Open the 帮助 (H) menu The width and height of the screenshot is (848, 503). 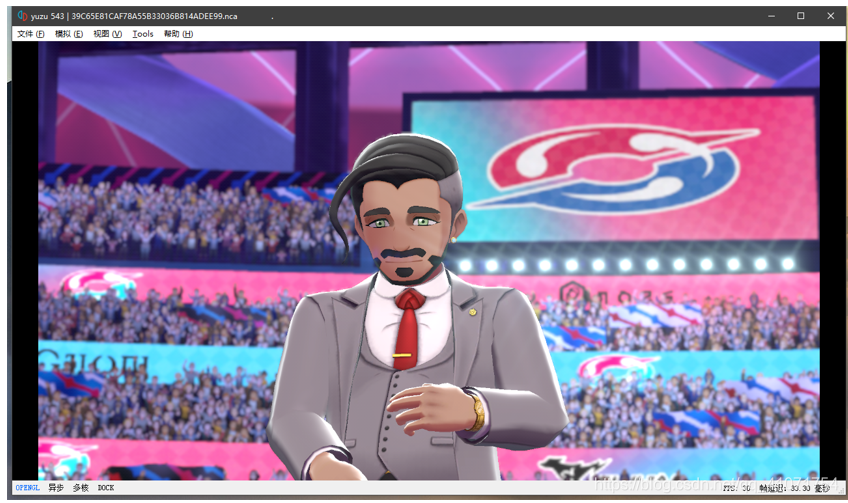pos(178,34)
